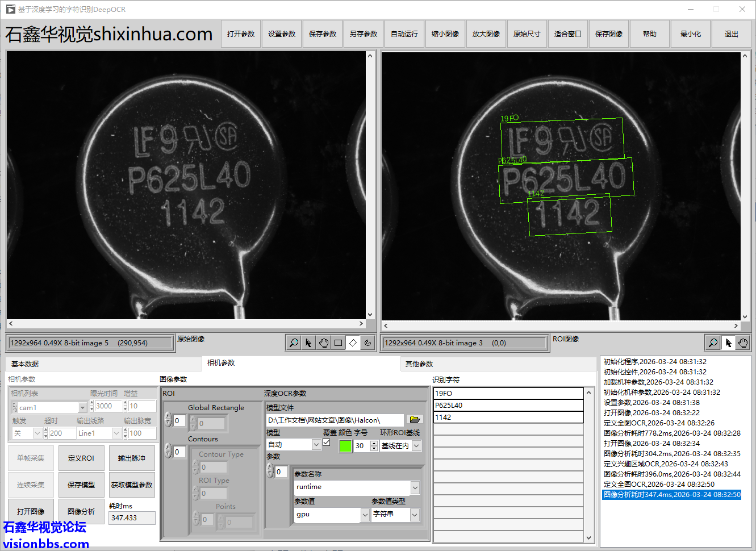Select the pan hand tool under the original image
Screen dimensions: 756x551
click(323, 343)
